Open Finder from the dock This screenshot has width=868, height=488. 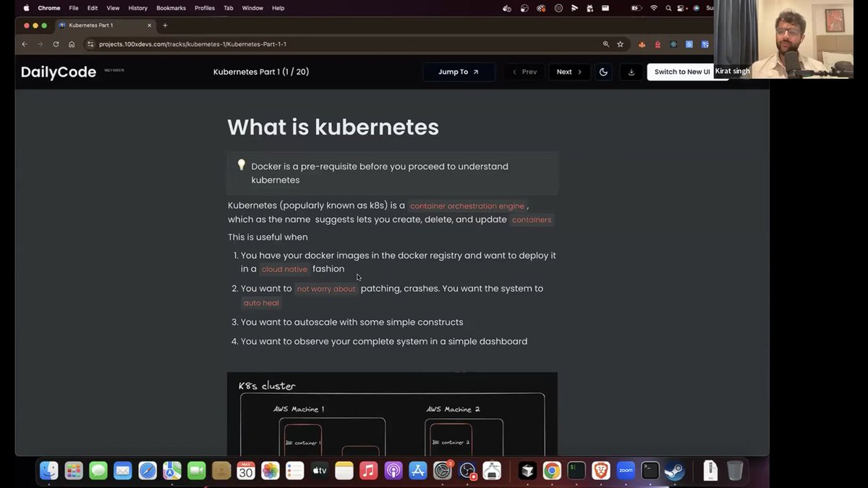click(x=49, y=471)
